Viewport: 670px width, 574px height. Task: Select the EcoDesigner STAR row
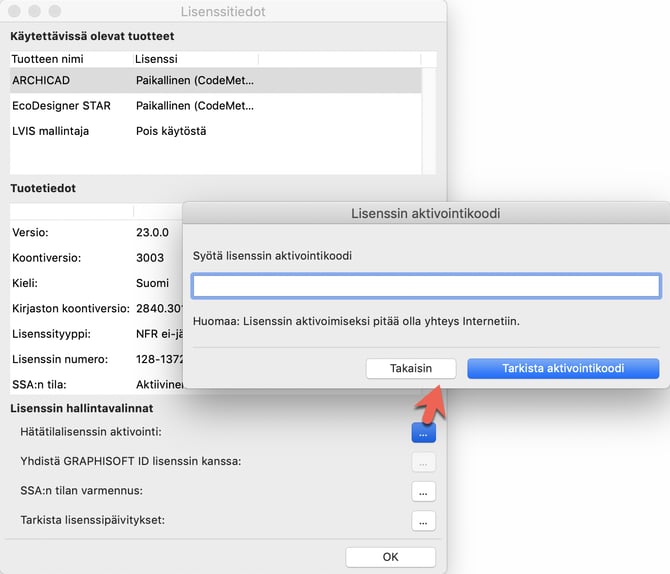[x=215, y=105]
